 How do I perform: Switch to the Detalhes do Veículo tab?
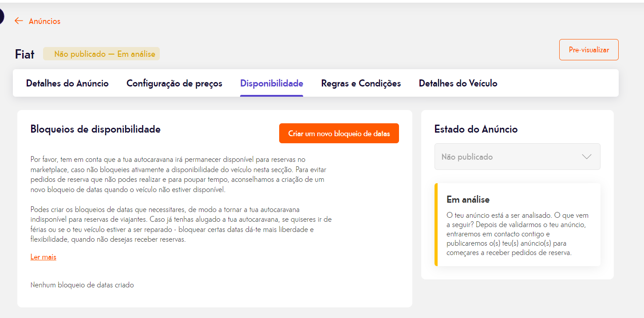pyautogui.click(x=458, y=83)
